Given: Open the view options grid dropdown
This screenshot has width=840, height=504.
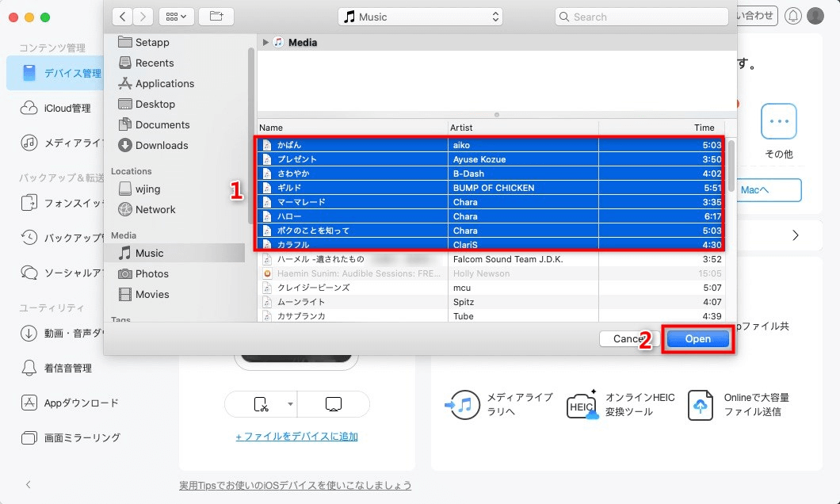Looking at the screenshot, I should coord(176,17).
